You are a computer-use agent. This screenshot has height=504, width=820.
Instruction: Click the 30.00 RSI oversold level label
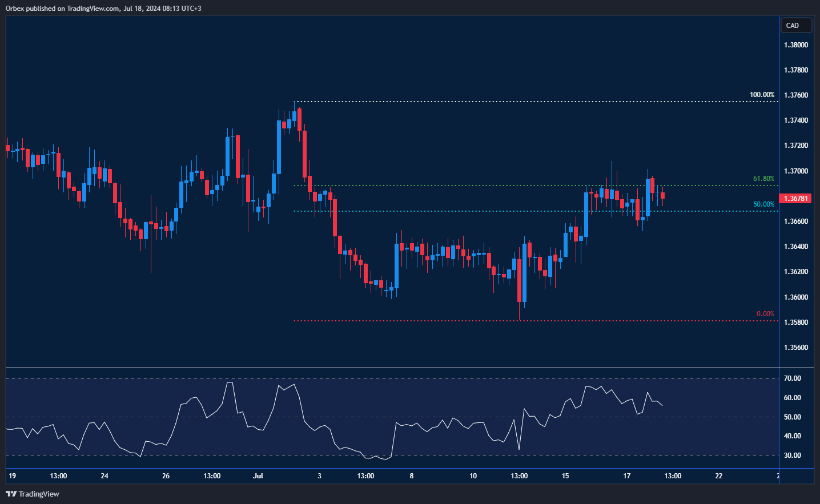pyautogui.click(x=792, y=455)
